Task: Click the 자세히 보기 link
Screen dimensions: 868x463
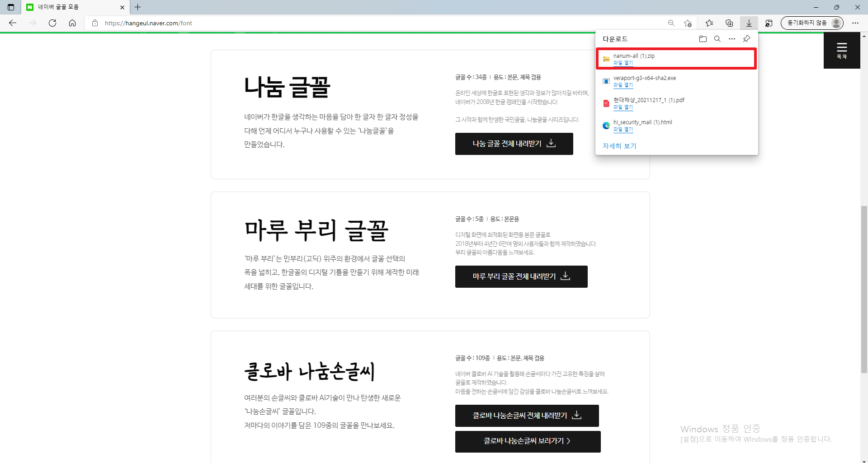Action: pos(619,146)
